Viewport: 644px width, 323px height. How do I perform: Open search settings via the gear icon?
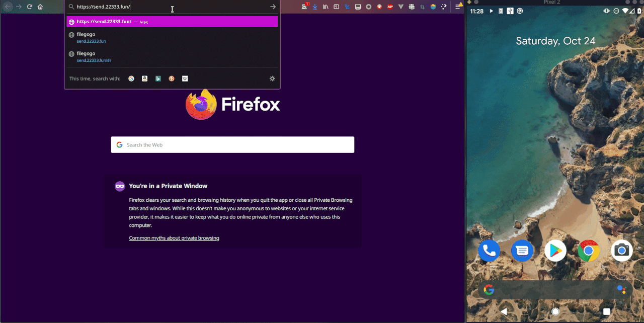pyautogui.click(x=272, y=78)
